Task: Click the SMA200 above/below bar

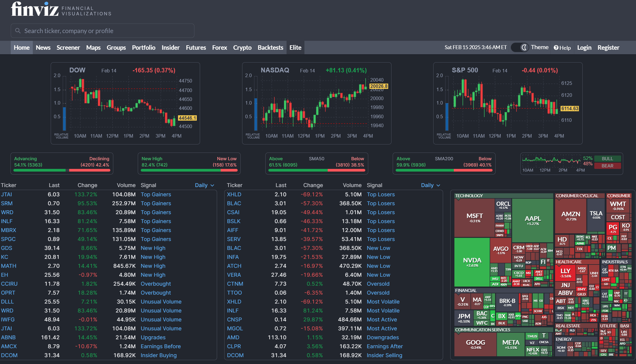Action: click(444, 170)
